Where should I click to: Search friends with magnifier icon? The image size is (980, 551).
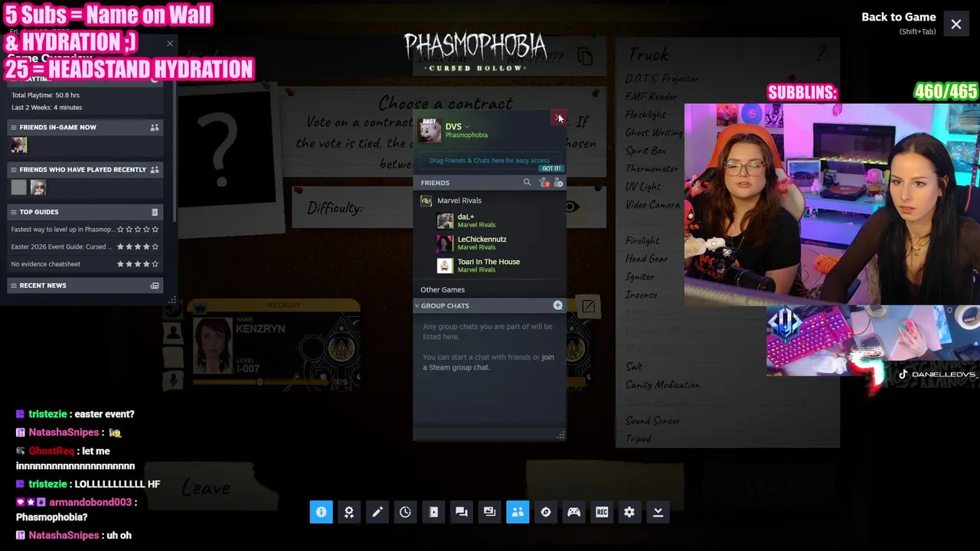pos(527,182)
